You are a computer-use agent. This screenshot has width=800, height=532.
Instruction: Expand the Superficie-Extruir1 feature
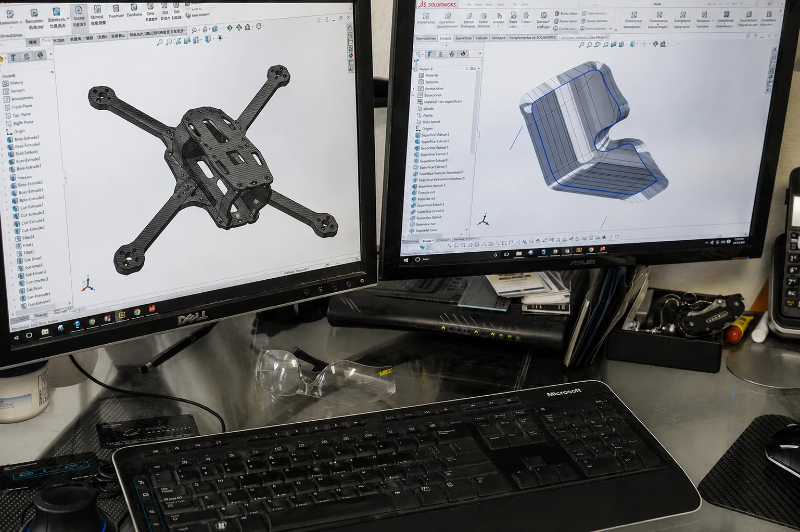[410, 135]
